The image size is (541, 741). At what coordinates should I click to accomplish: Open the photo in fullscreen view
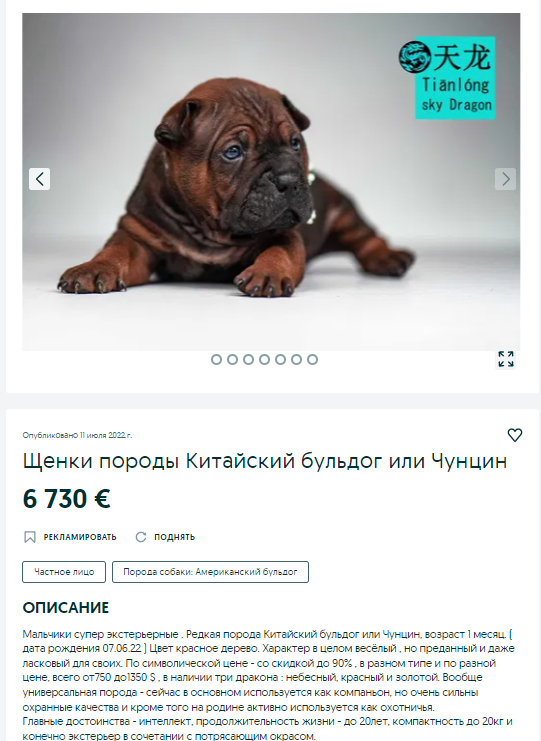[x=506, y=359]
